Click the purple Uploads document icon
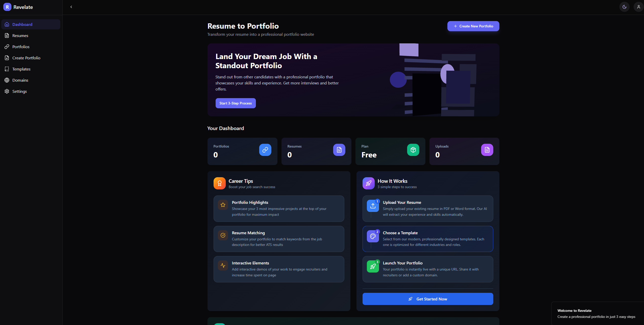The image size is (644, 325). point(487,150)
